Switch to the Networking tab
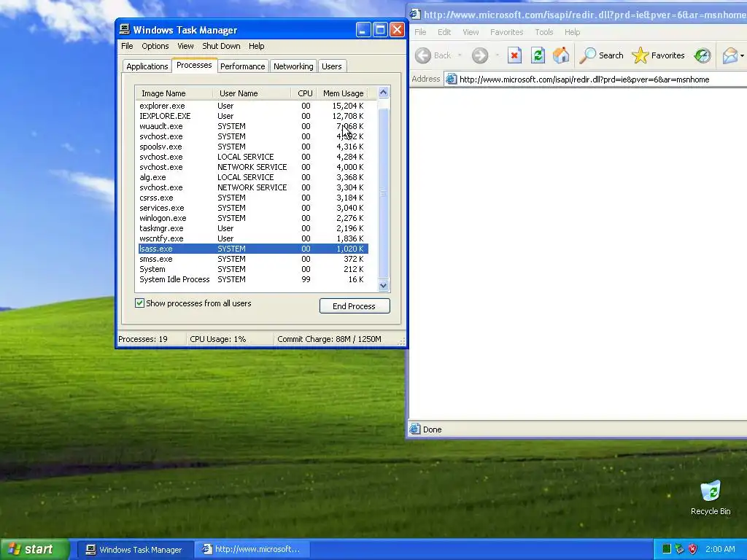Viewport: 747px width, 560px height. [x=293, y=66]
